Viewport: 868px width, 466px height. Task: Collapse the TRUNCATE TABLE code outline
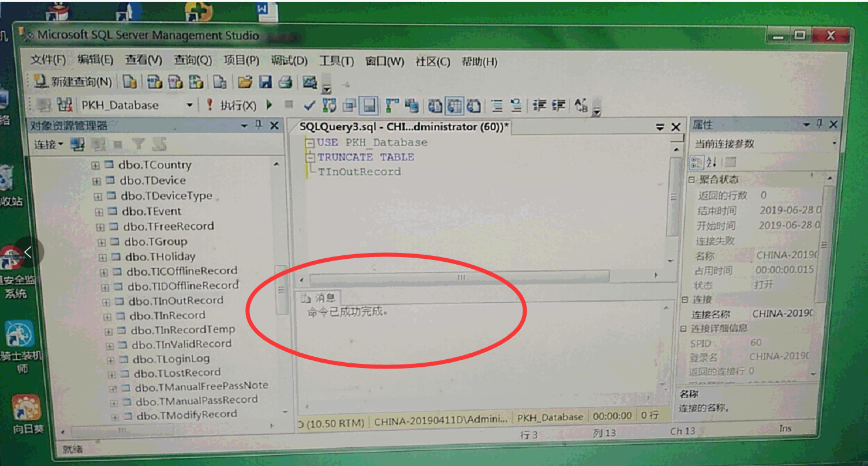[310, 157]
